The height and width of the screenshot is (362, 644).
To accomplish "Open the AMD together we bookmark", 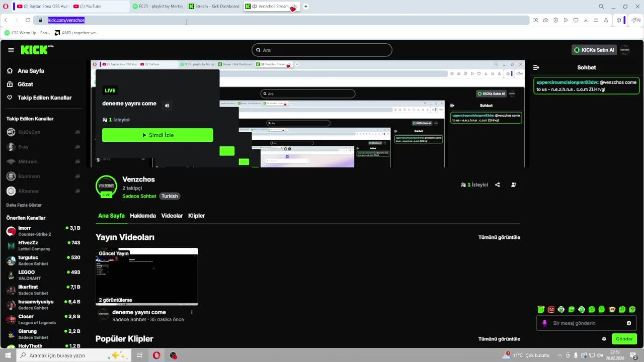I will [x=76, y=33].
